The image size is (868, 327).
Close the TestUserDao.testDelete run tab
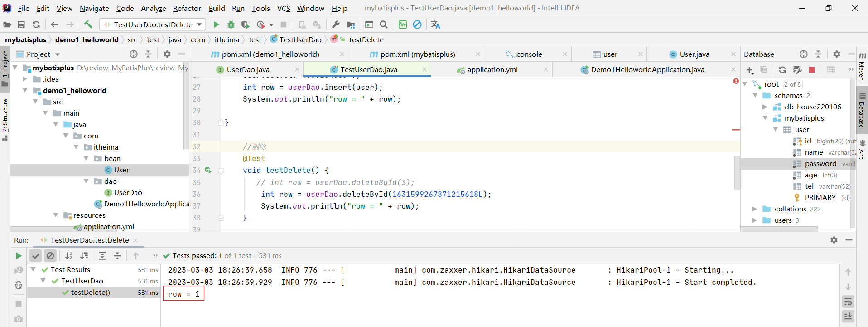(x=135, y=240)
